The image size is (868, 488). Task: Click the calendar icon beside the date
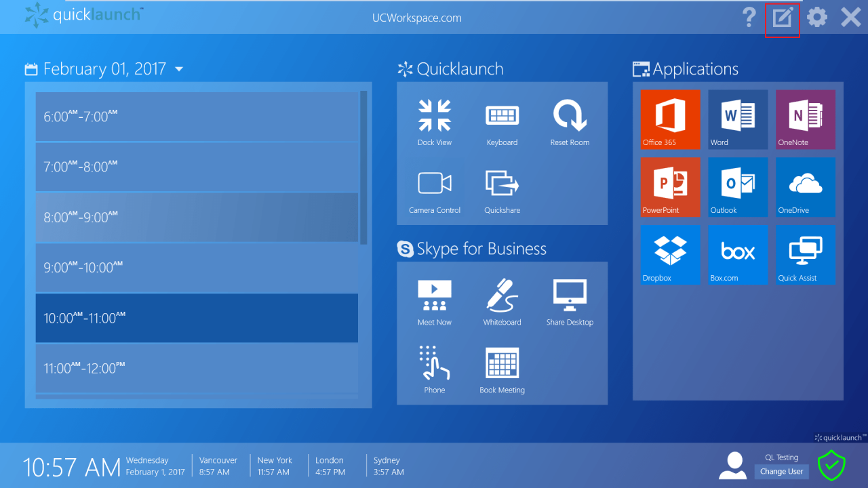coord(31,69)
